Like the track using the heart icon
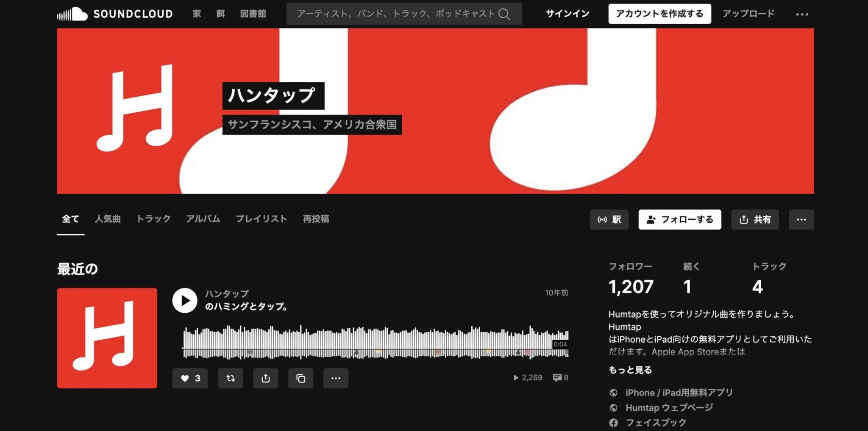Screen dimensions: 868x431 click(x=190, y=378)
